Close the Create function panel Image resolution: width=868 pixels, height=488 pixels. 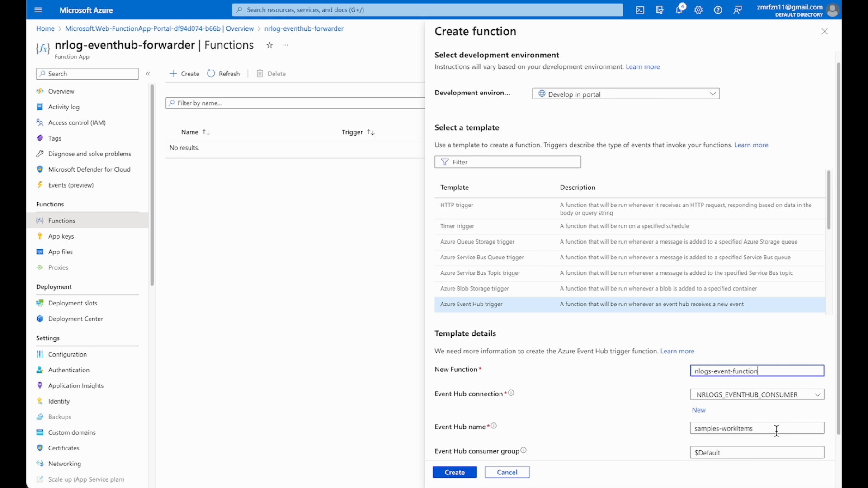pos(825,32)
